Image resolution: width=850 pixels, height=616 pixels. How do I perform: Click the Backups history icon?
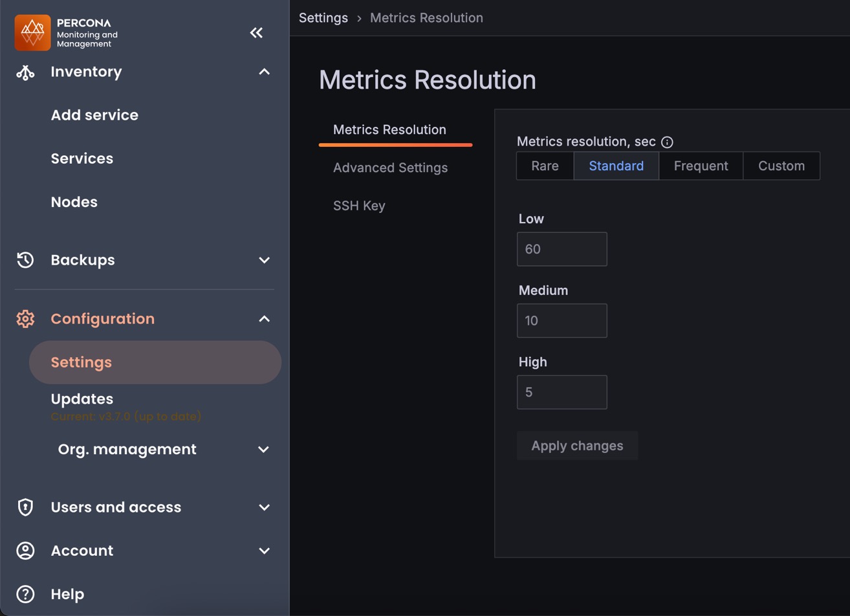(25, 260)
